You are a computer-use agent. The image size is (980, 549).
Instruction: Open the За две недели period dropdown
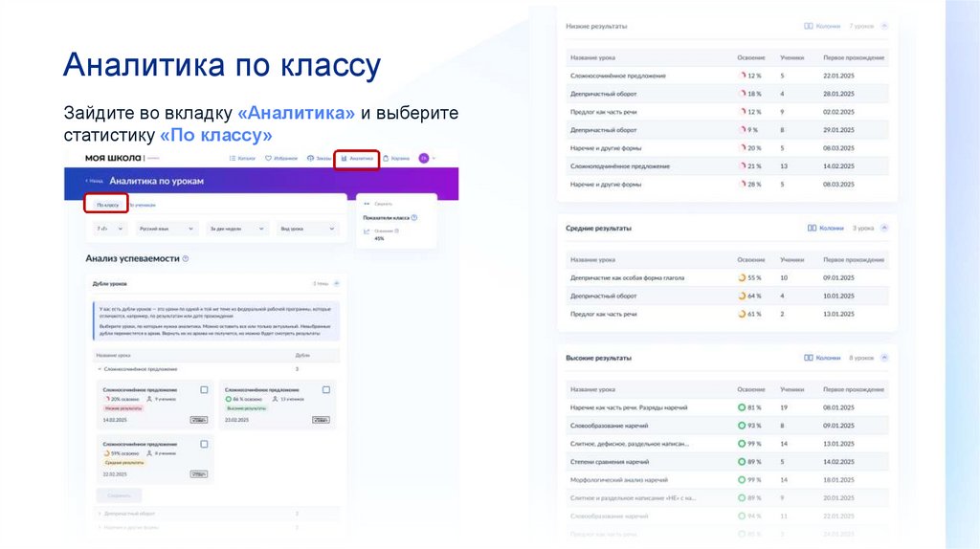coord(237,230)
